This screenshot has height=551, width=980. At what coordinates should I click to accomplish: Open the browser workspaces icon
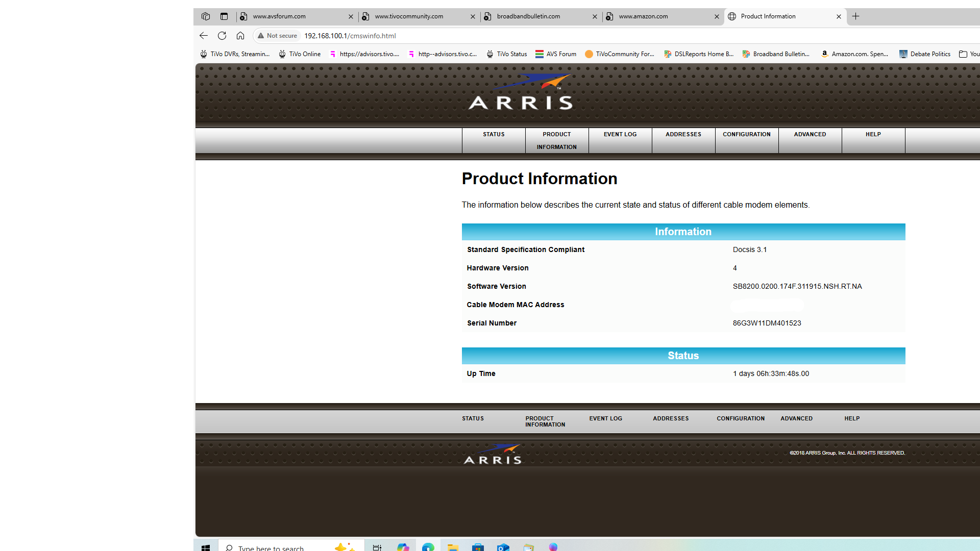(x=206, y=16)
